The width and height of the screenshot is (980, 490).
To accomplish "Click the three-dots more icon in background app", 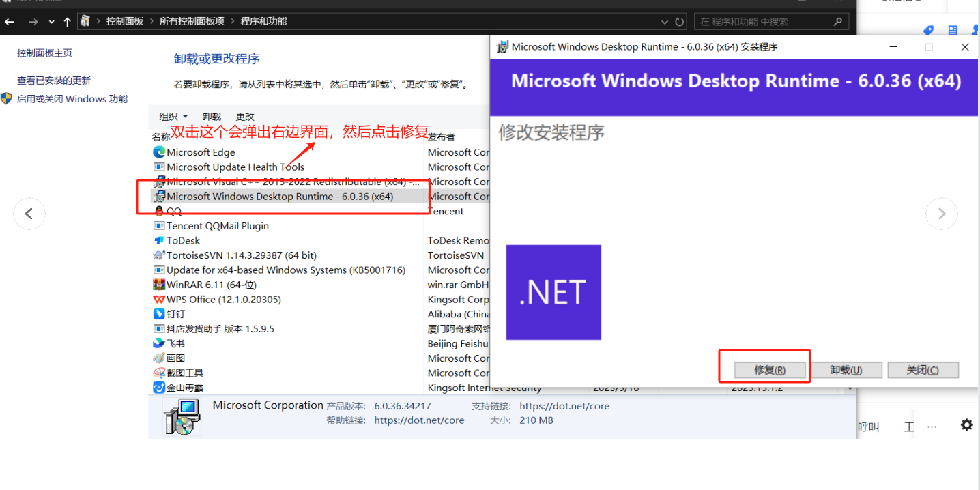I will coord(932,426).
